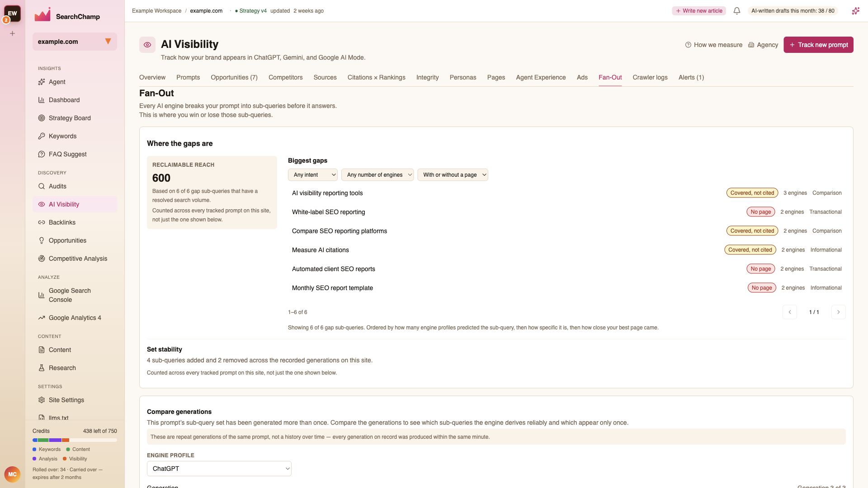868x488 pixels.
Task: Click the Audits magnifier icon
Action: (42, 186)
